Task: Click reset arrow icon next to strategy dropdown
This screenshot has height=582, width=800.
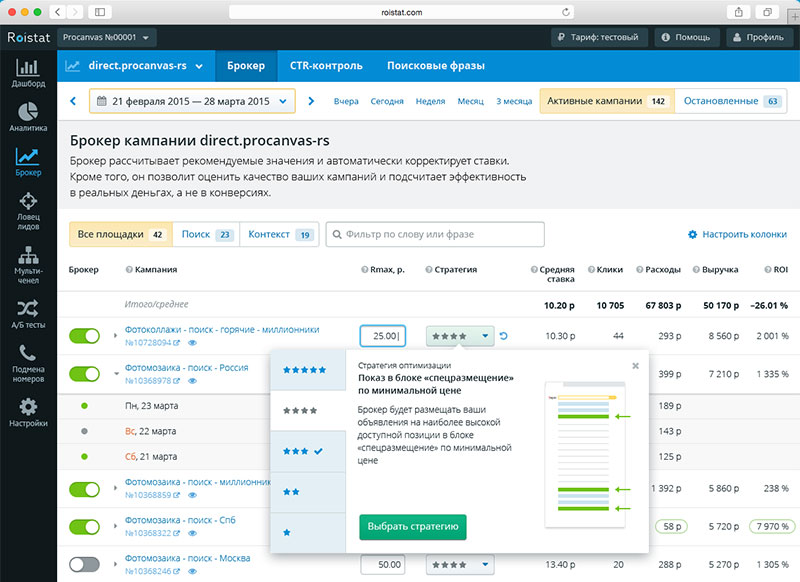Action: point(503,336)
